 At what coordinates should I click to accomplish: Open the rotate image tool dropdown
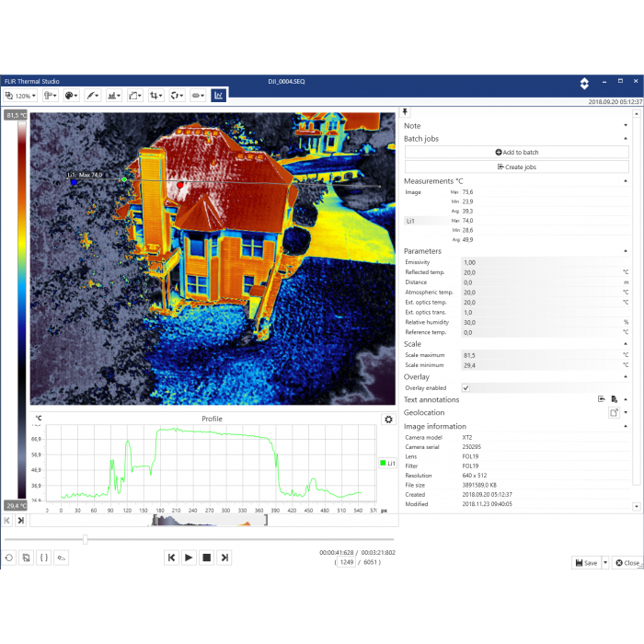[177, 96]
